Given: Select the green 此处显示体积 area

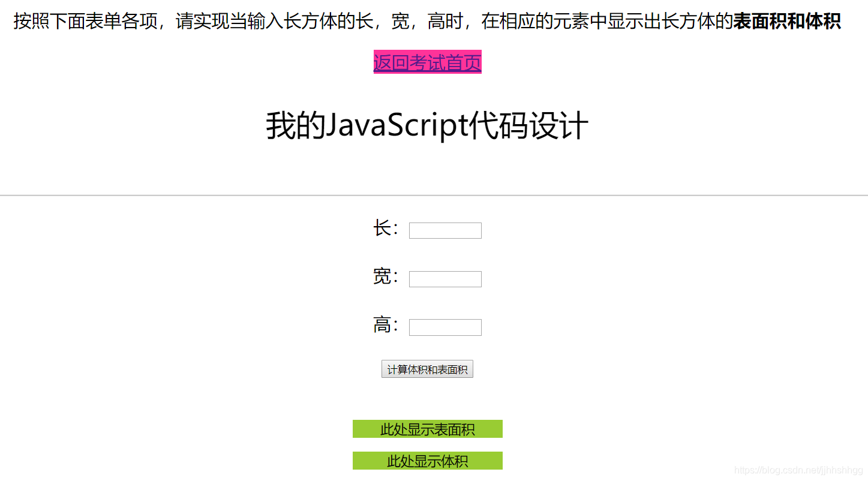Looking at the screenshot, I should (x=427, y=460).
